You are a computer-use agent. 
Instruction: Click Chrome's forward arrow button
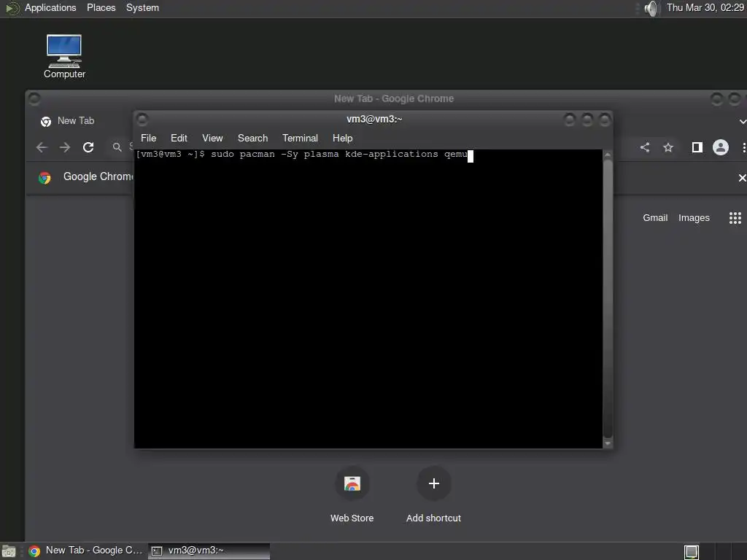point(65,147)
